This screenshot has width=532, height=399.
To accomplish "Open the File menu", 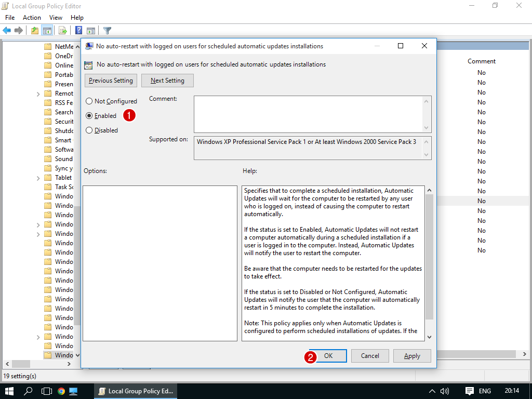I will coord(10,18).
